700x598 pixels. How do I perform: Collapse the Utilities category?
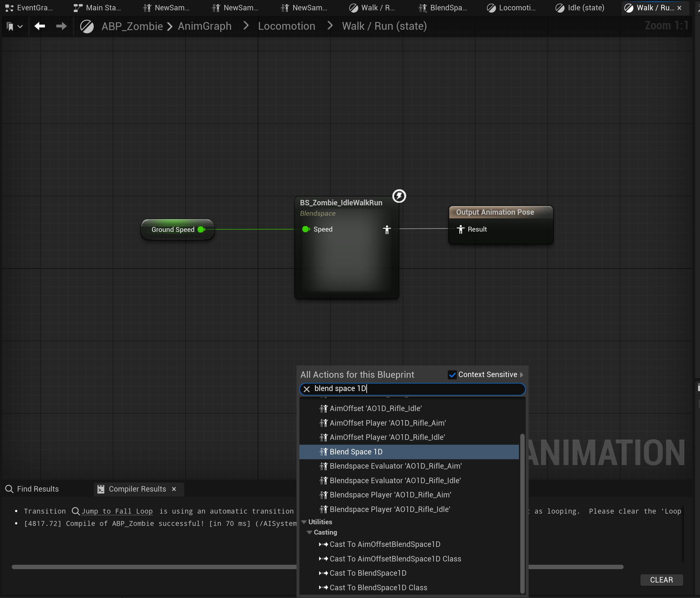click(304, 522)
